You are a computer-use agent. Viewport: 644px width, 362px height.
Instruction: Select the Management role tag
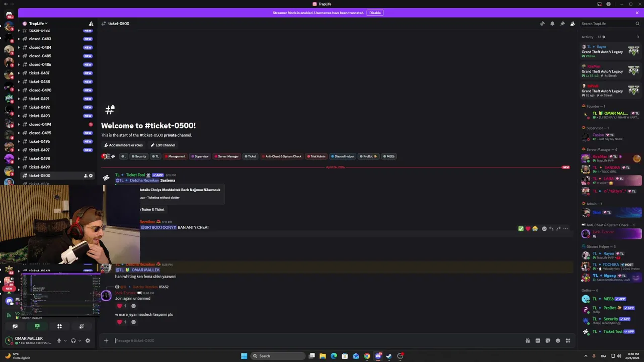(x=175, y=156)
